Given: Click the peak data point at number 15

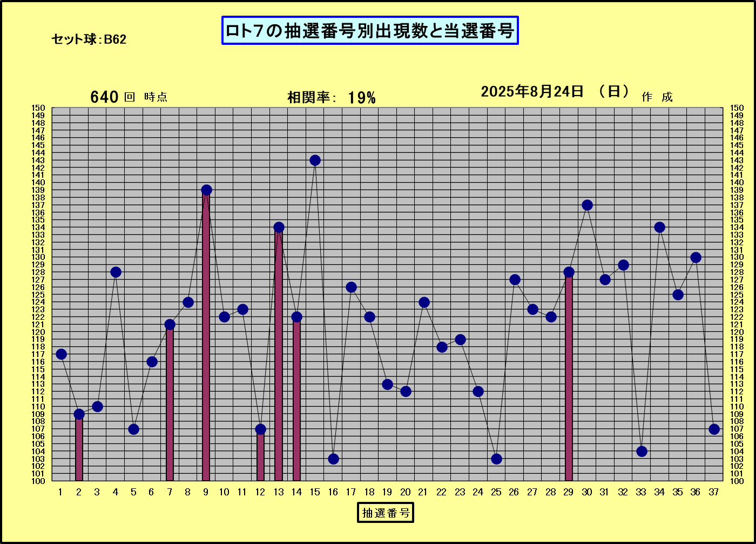Looking at the screenshot, I should (x=315, y=160).
